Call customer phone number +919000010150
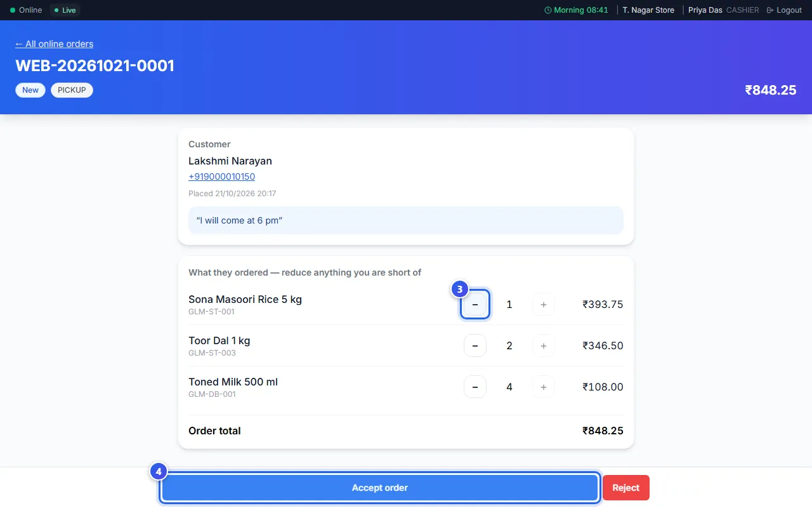This screenshot has width=812, height=508. coord(221,177)
